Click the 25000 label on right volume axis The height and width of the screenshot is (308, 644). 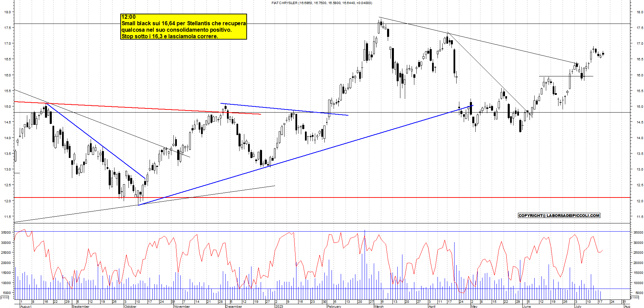[638, 252]
